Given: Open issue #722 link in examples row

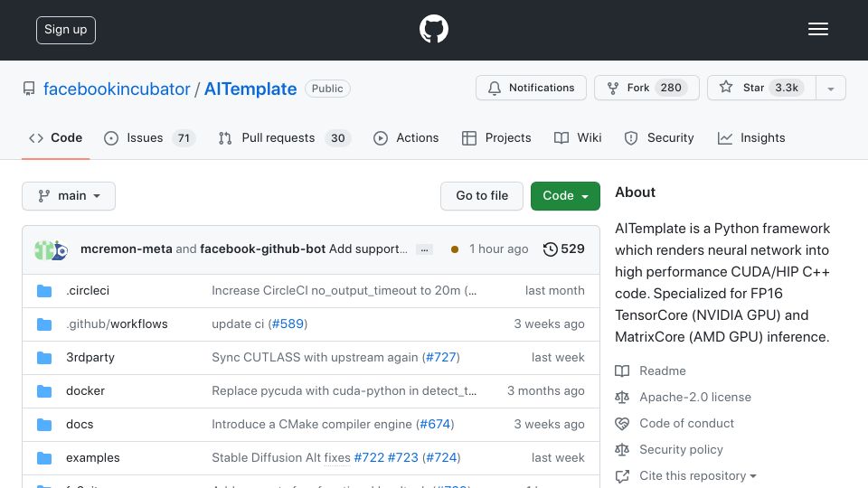Looking at the screenshot, I should [369, 457].
